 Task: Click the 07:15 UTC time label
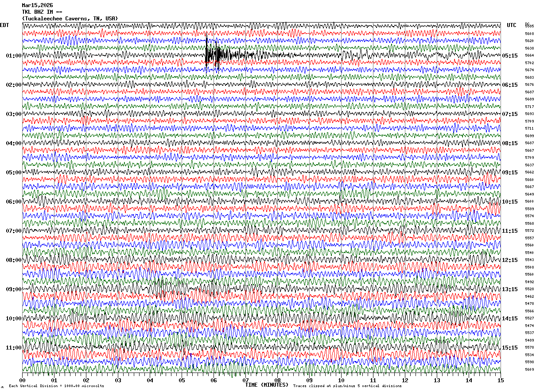[510, 114]
